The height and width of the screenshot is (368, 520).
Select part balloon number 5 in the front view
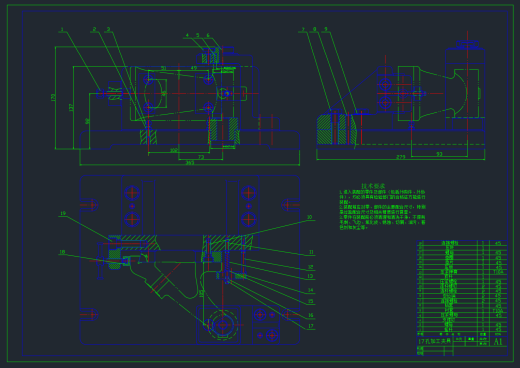(198, 35)
